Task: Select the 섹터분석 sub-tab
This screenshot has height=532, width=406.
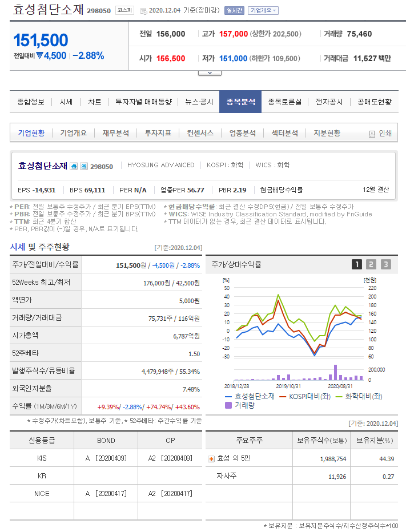Action: [x=285, y=133]
